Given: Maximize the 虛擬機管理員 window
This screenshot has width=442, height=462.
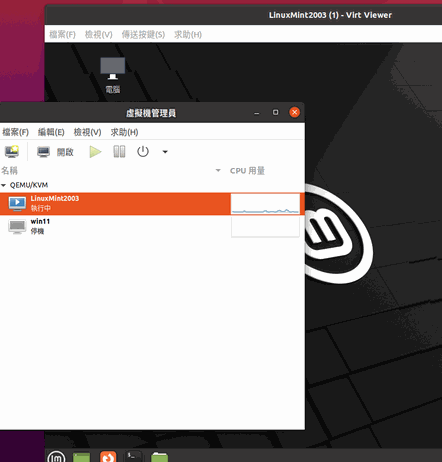Looking at the screenshot, I should pyautogui.click(x=275, y=112).
